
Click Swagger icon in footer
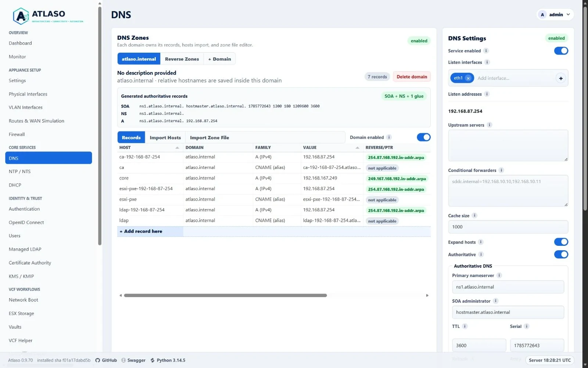(x=123, y=360)
